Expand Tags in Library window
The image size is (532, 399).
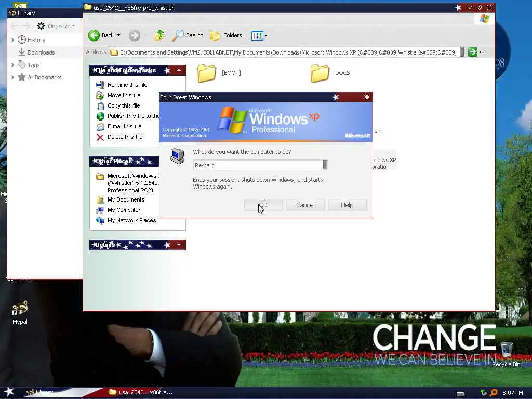[x=12, y=65]
